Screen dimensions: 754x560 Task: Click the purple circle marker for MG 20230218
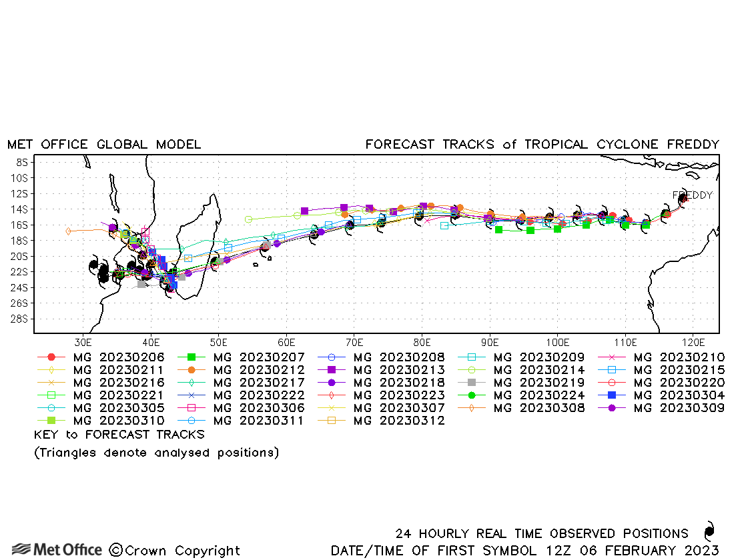(332, 383)
